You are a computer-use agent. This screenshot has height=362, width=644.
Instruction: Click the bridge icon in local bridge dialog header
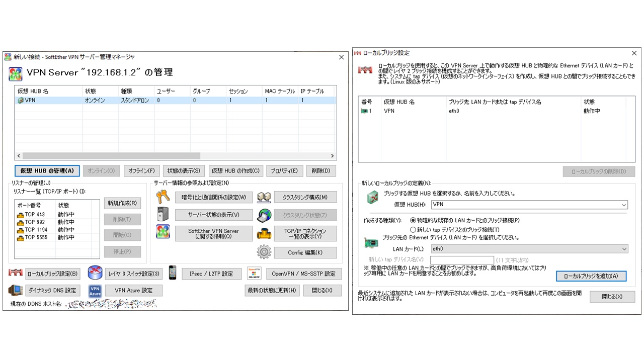click(365, 70)
